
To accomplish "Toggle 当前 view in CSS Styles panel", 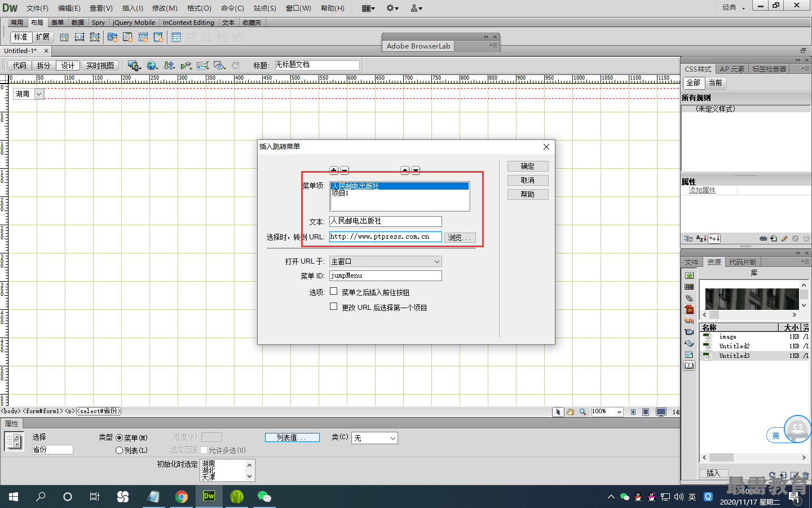I will pos(715,83).
